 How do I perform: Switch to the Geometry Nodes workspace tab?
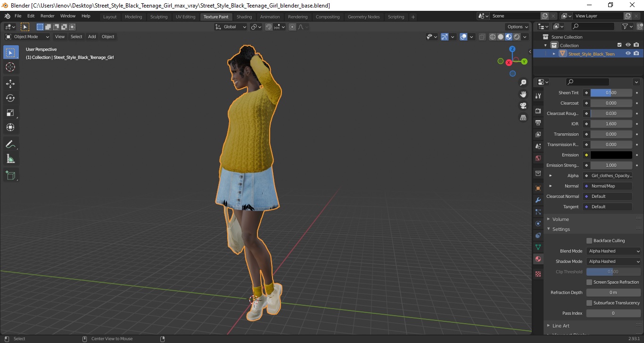click(363, 17)
